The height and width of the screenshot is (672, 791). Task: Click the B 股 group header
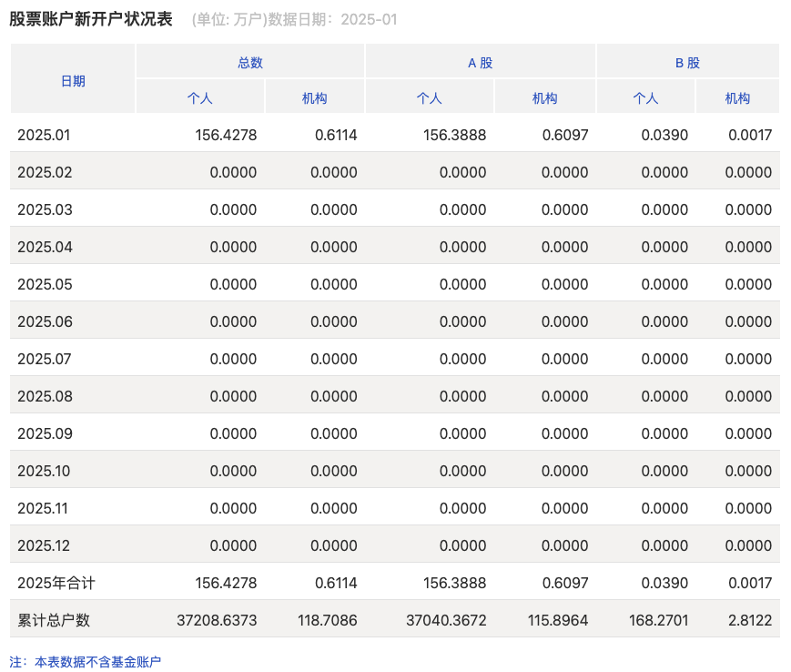pyautogui.click(x=687, y=63)
